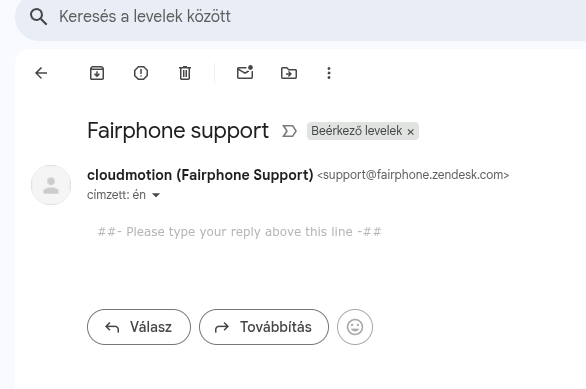
Task: Click the "Fairphone support" subject heading
Action: (x=178, y=131)
